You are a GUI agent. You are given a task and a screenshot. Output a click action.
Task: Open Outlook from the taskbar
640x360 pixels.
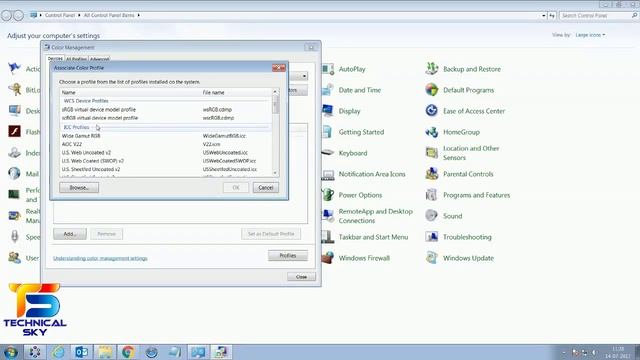[x=81, y=352]
